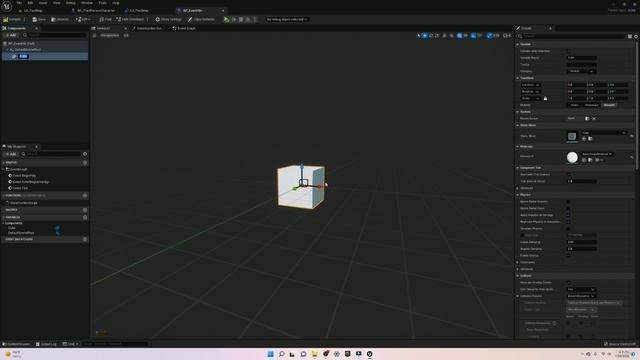
Task: Start Play simulation from toolbar
Action: tap(227, 19)
